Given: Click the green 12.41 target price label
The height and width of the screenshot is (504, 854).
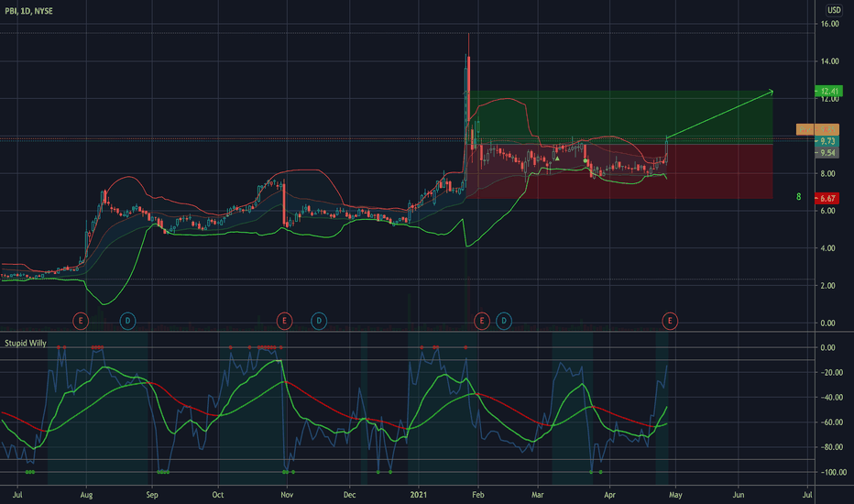Looking at the screenshot, I should (x=828, y=91).
